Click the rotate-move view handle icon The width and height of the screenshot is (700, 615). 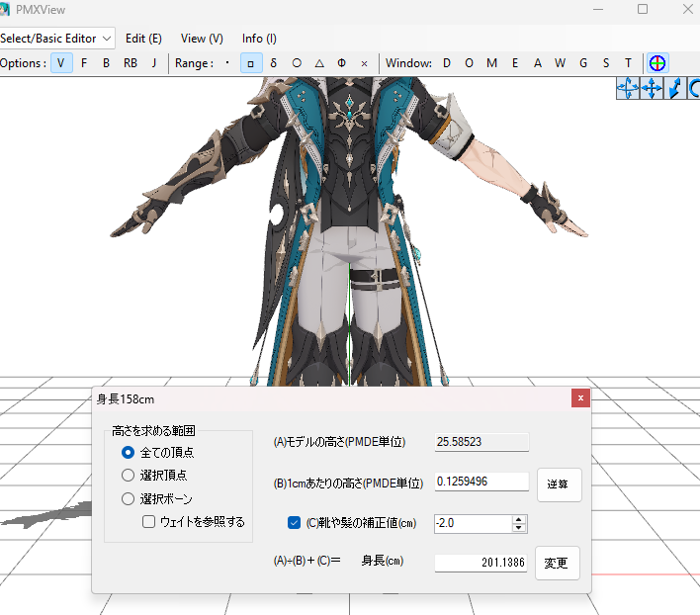pos(628,88)
